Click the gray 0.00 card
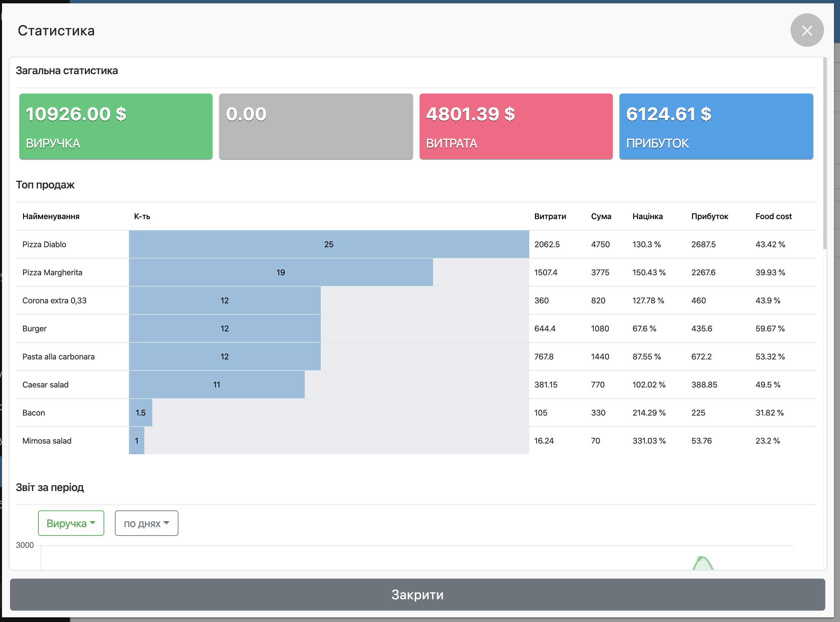The image size is (840, 622). (315, 127)
